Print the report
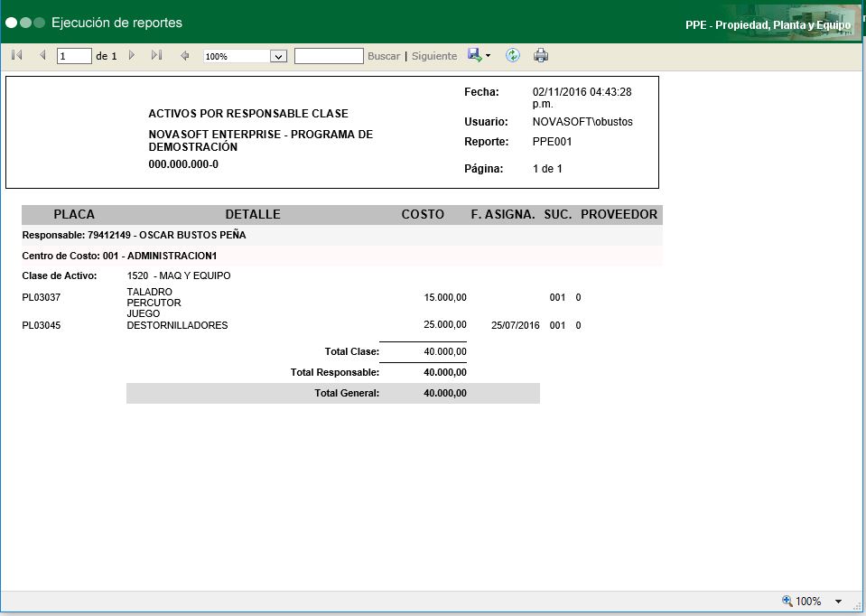 [541, 55]
